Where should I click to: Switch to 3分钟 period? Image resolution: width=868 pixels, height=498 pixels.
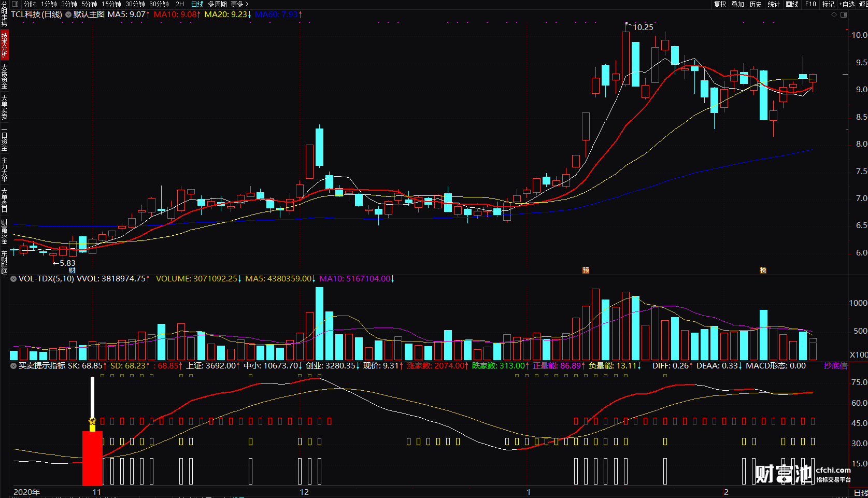click(69, 4)
